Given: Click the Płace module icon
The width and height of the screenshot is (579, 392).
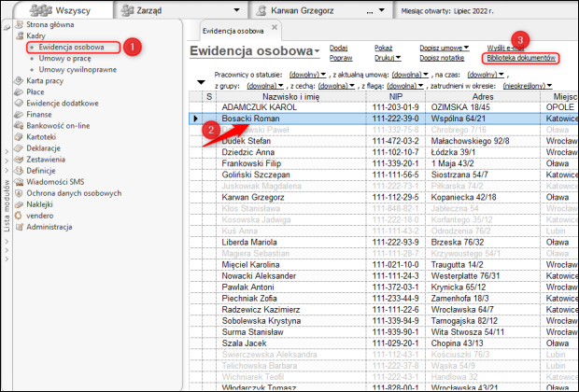Looking at the screenshot, I should tap(18, 92).
